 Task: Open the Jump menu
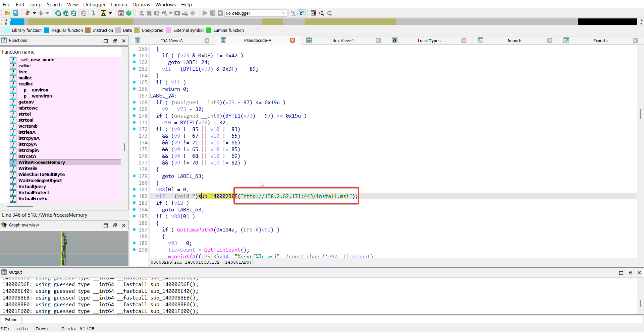pyautogui.click(x=36, y=4)
